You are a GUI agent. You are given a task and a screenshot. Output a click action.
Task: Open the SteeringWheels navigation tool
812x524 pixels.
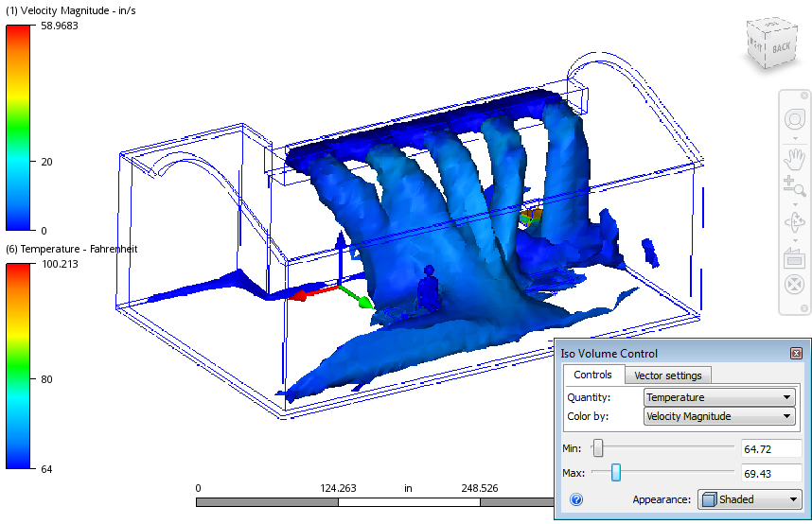pyautogui.click(x=795, y=119)
